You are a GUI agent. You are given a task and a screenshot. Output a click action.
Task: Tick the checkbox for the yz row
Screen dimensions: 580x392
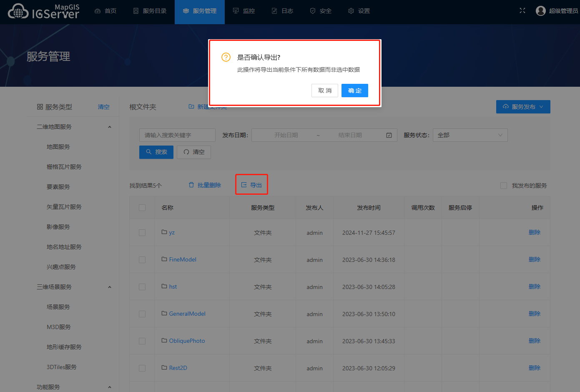pyautogui.click(x=142, y=233)
